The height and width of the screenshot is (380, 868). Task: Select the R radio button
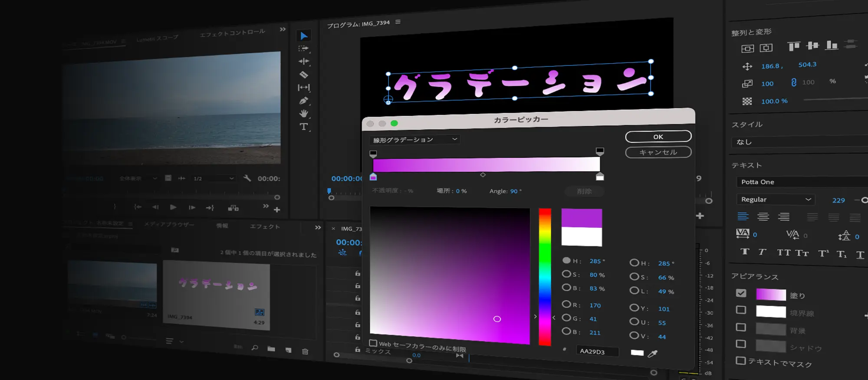point(566,305)
